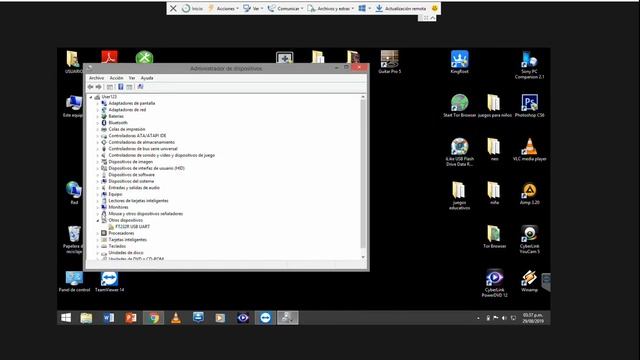This screenshot has width=640, height=360.
Task: Click Inicio in the TeamViewer toolbar
Action: click(192, 8)
